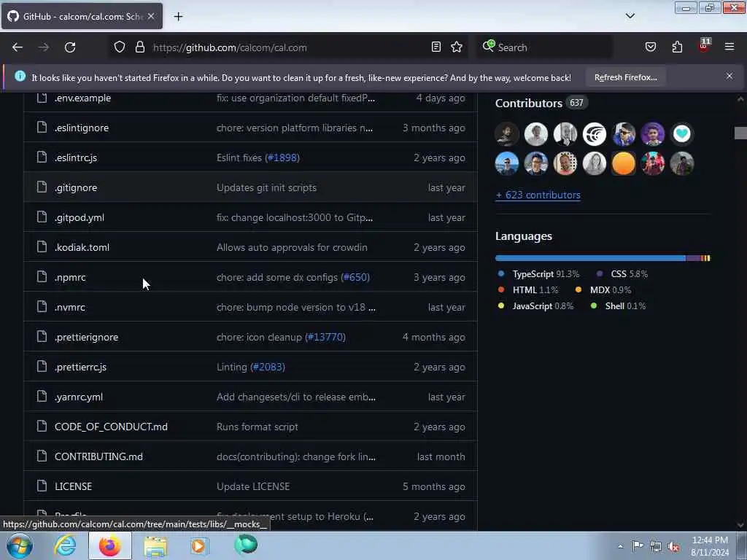747x560 pixels.
Task: Bookmark this page with the star icon
Action: tap(457, 47)
